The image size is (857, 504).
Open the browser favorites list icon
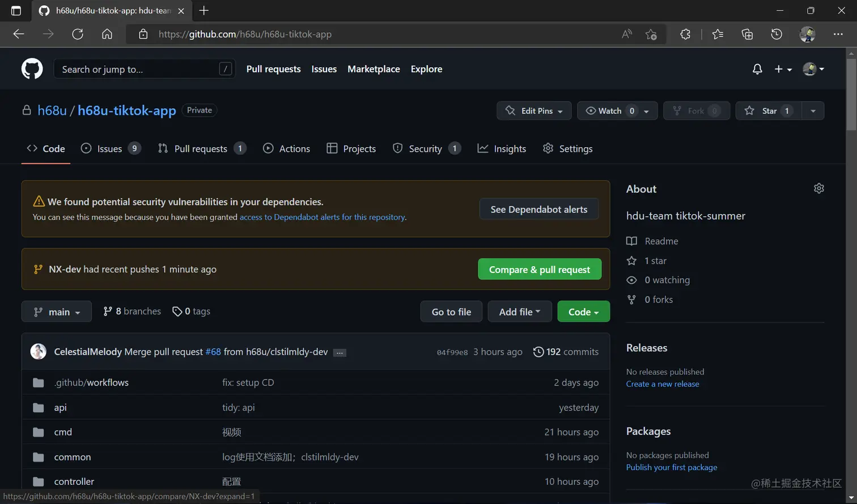[718, 34]
